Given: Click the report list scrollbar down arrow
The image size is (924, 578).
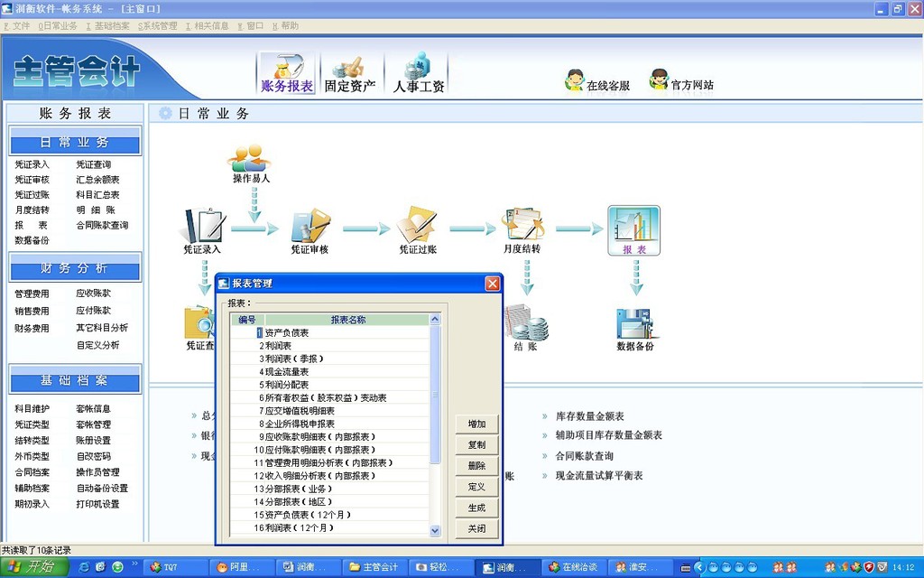Looking at the screenshot, I should (434, 531).
